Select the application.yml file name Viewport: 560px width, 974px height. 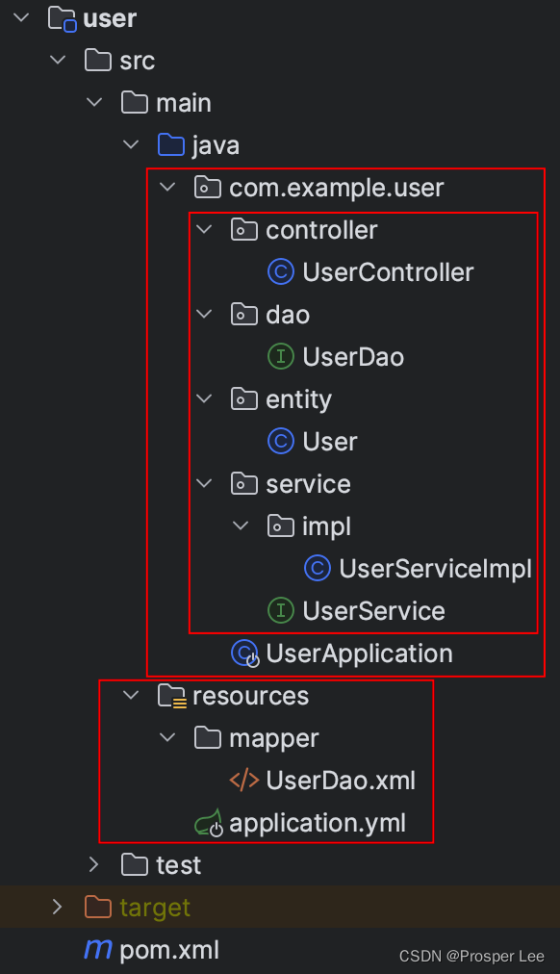point(318,824)
